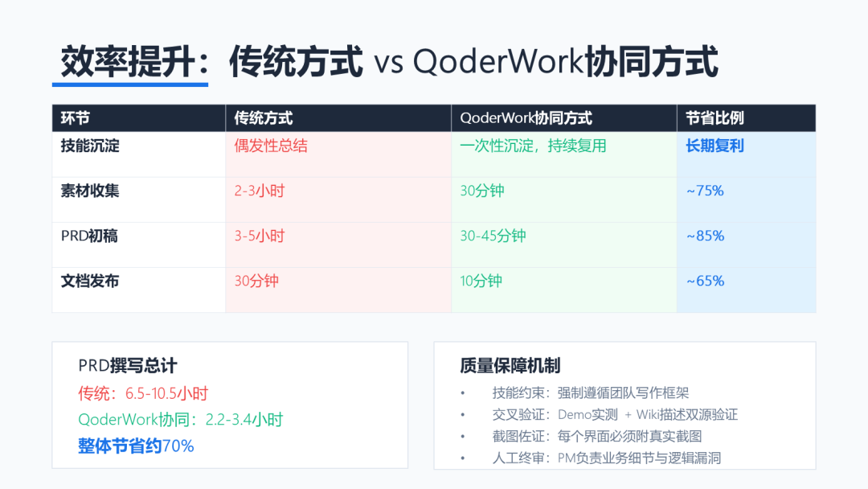Click the 质量保障机制 heading

(510, 365)
